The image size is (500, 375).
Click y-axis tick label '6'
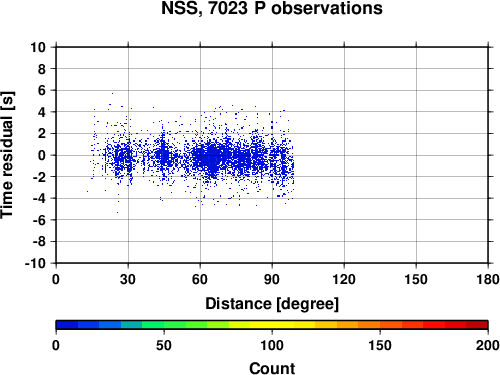tap(42, 91)
